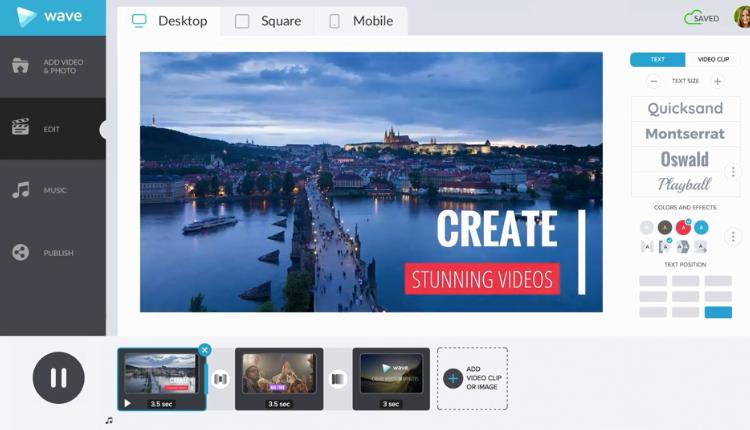Open the Publish section in sidebar

[x=52, y=253]
